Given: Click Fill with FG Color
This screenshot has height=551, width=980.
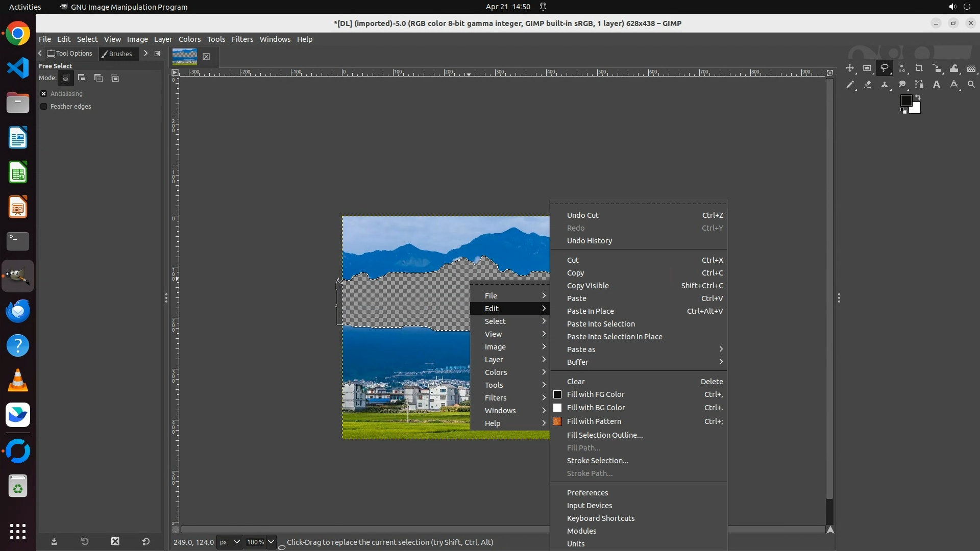Looking at the screenshot, I should pyautogui.click(x=595, y=394).
